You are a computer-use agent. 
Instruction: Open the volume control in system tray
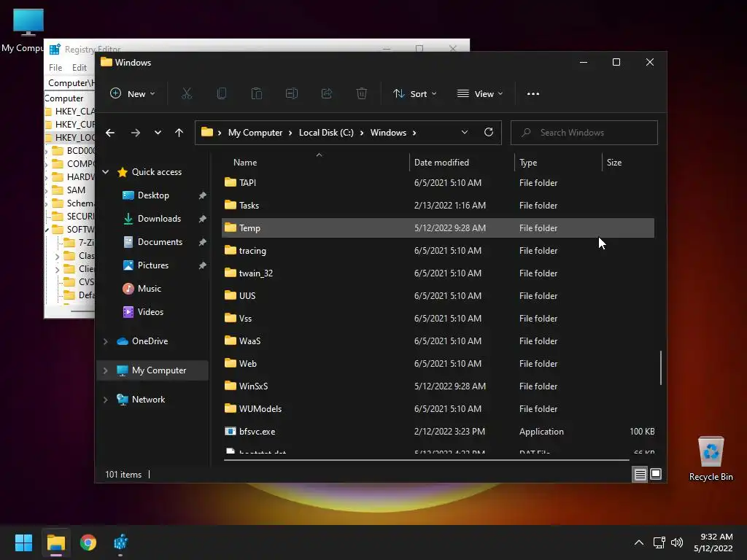coord(676,542)
